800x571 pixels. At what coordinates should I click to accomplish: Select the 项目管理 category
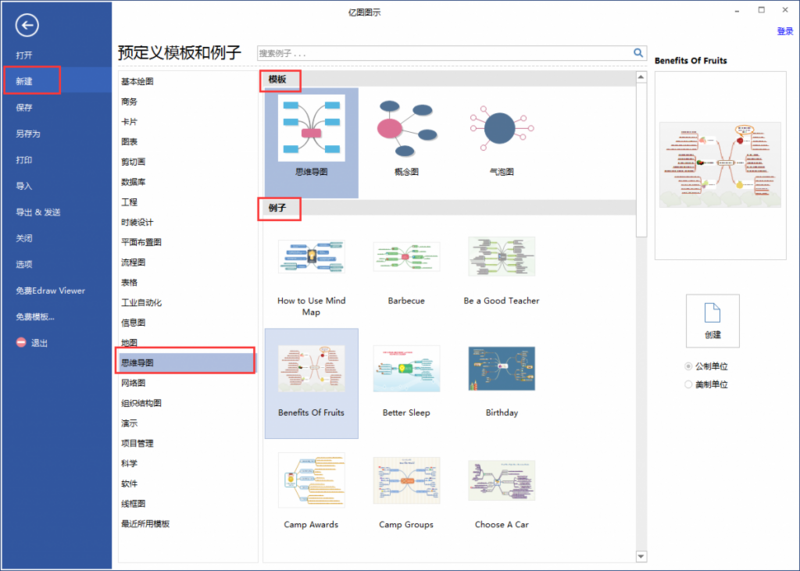[137, 443]
